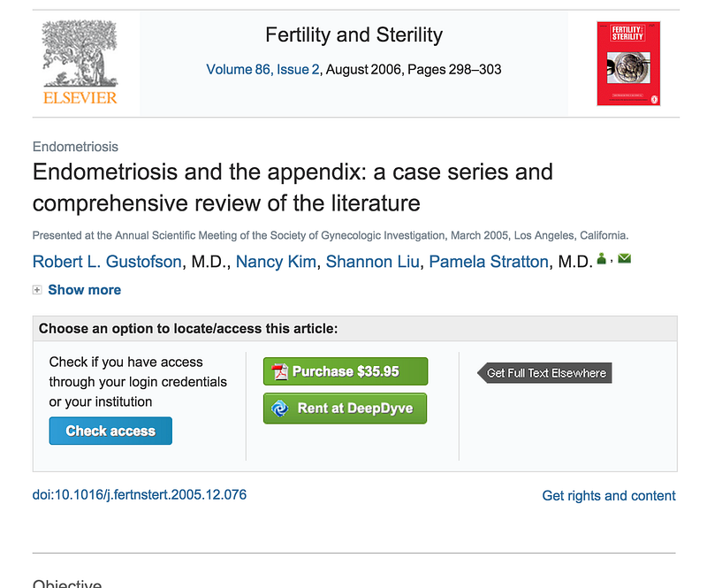Click the DeepDyve swirl logo icon

click(279, 409)
